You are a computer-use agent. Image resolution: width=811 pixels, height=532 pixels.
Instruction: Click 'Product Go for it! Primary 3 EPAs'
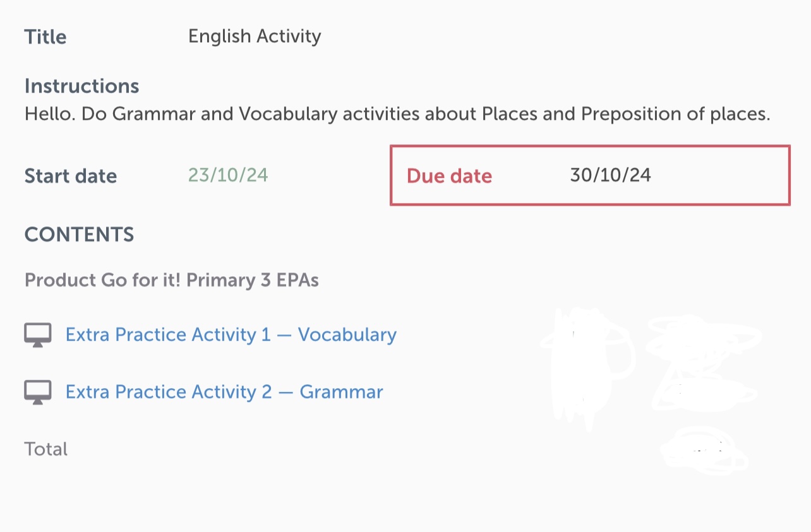click(171, 280)
